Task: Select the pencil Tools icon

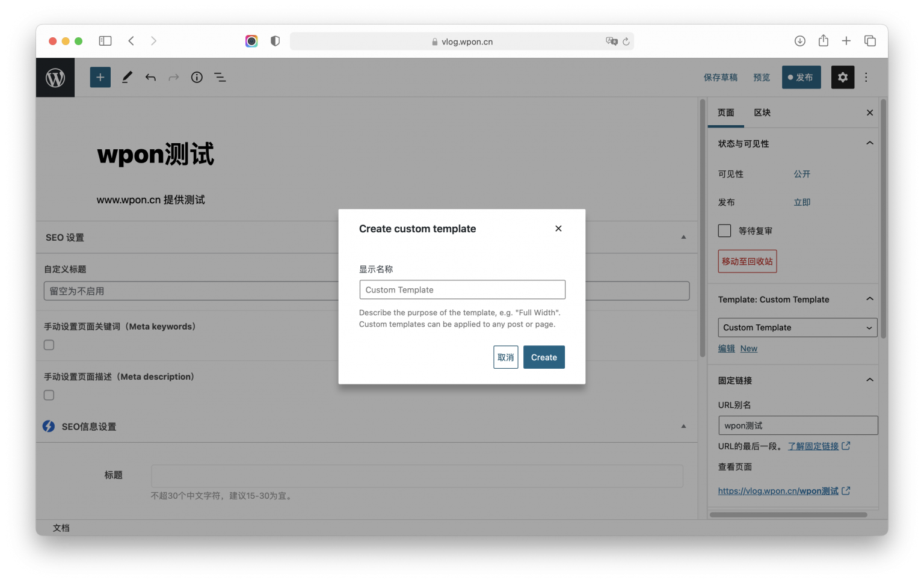Action: pos(127,77)
